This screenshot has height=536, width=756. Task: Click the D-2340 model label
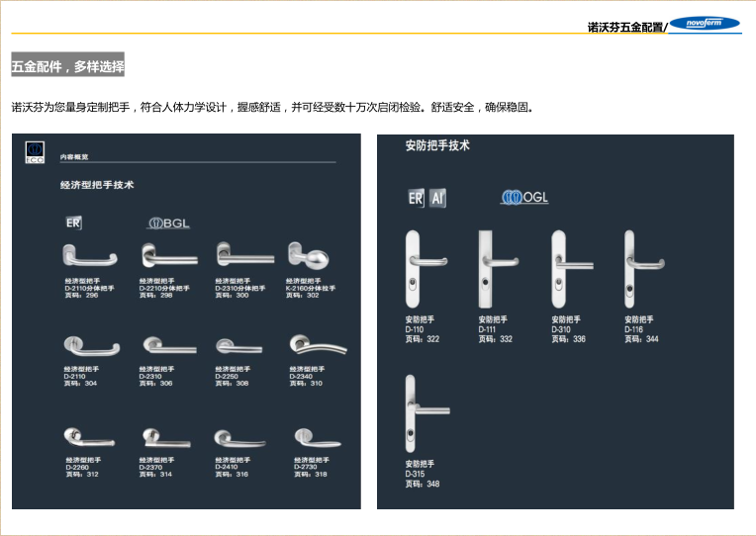(x=301, y=377)
